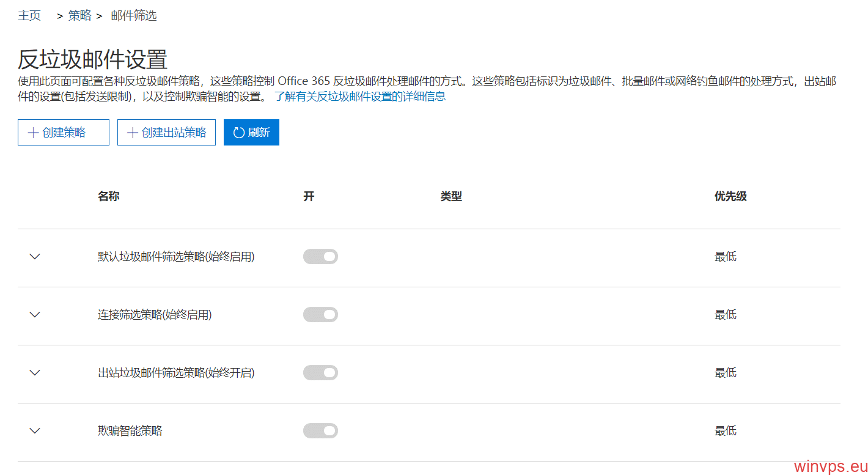Click the 类型 column header
Viewport: 868px width, 475px height.
(x=451, y=197)
